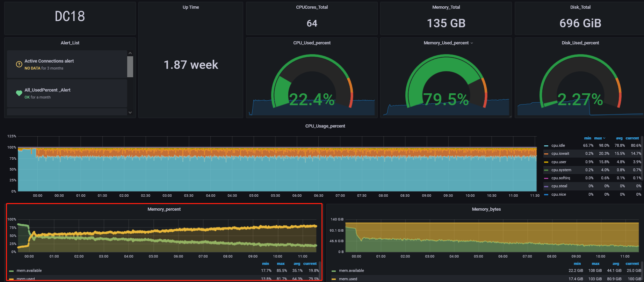The image size is (644, 282).
Task: Toggle mem.available series in Memory_bytes legend
Action: pos(351,271)
